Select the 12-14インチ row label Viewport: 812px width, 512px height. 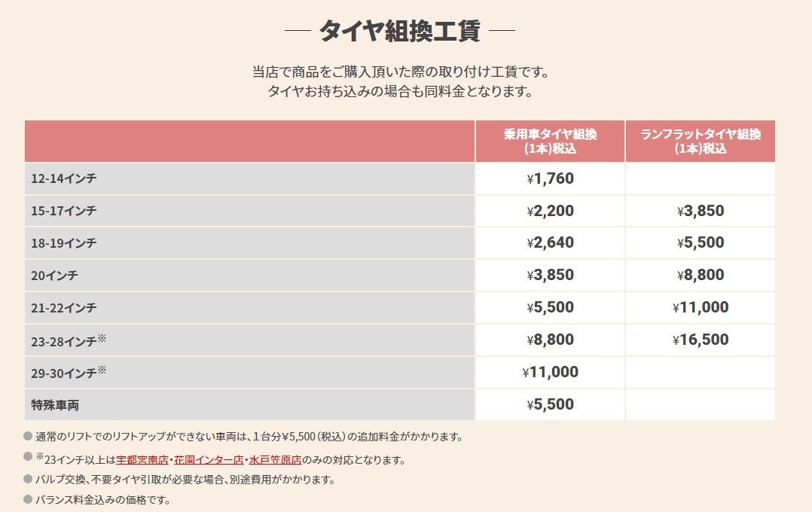(x=64, y=179)
